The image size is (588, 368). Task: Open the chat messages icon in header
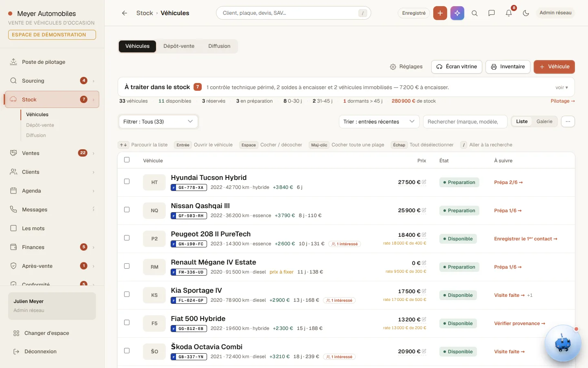click(492, 13)
